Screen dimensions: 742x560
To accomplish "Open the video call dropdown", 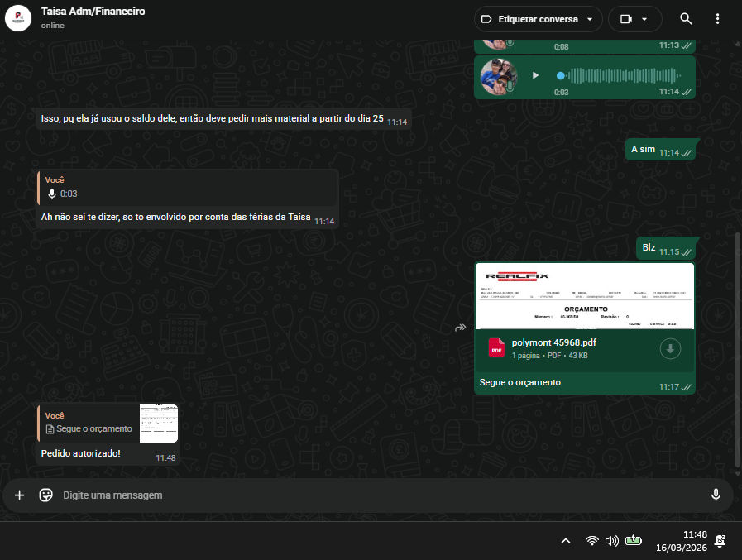I will (634, 19).
